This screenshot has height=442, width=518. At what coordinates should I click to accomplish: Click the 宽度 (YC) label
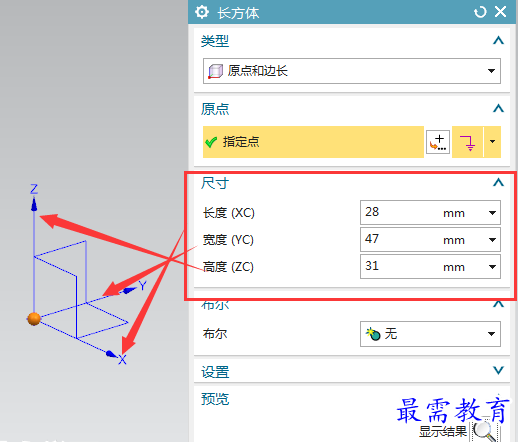[228, 240]
